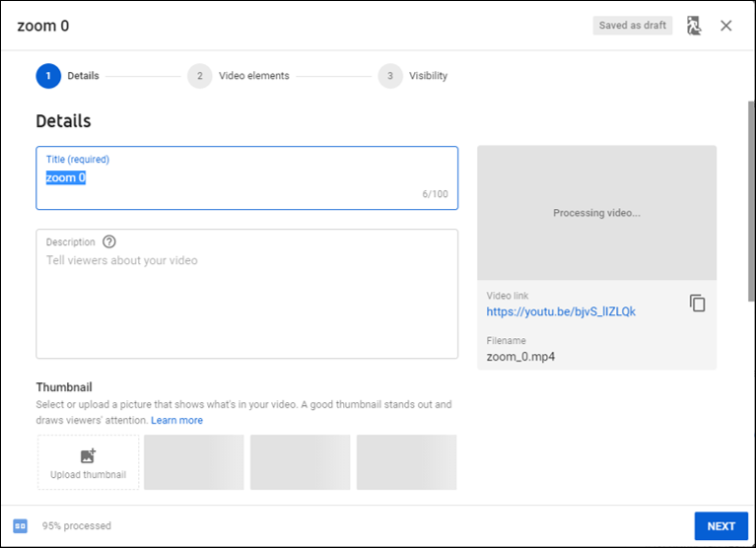756x548 pixels.
Task: Click the Filename label
Action: point(506,340)
